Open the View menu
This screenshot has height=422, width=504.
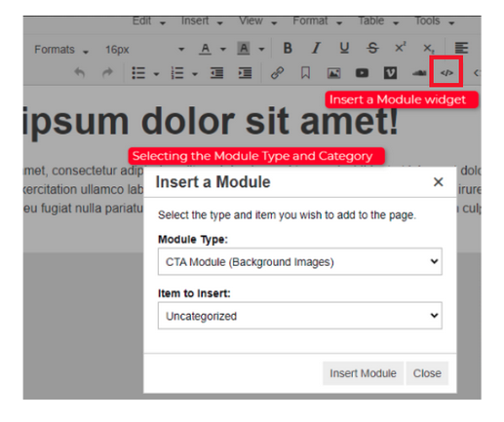(x=258, y=21)
